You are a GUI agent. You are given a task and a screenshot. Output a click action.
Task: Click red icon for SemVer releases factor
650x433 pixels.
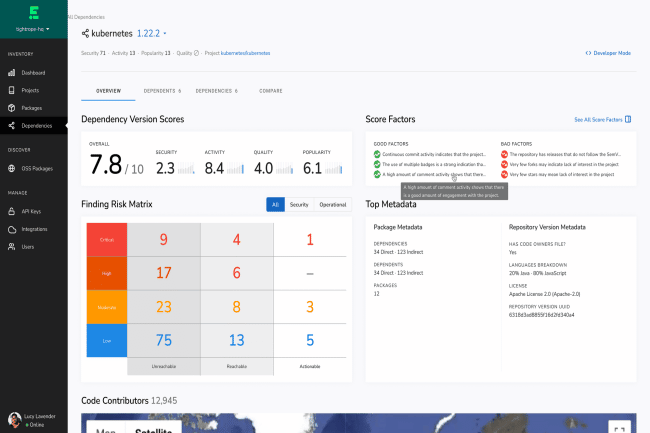504,154
